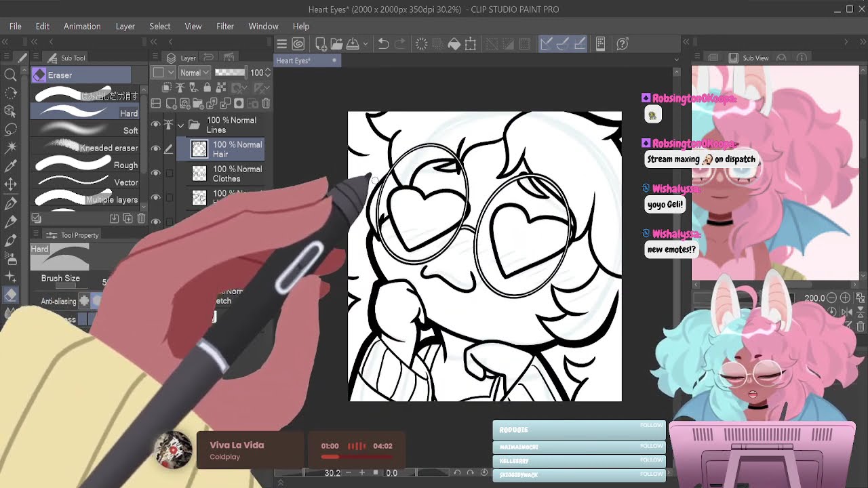The height and width of the screenshot is (488, 868).
Task: Toggle visibility of the Lines folder
Action: pyautogui.click(x=156, y=125)
